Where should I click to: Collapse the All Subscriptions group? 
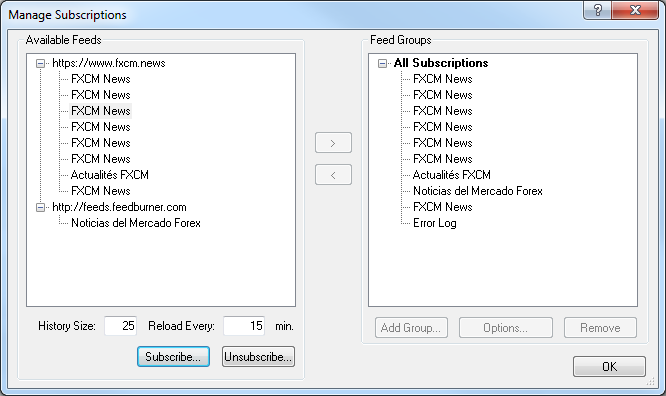(382, 64)
